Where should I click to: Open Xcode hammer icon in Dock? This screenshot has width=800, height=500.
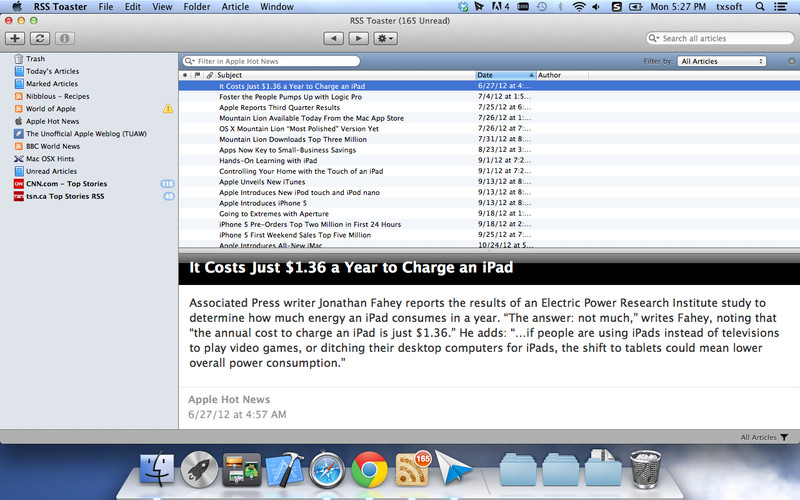click(x=284, y=469)
